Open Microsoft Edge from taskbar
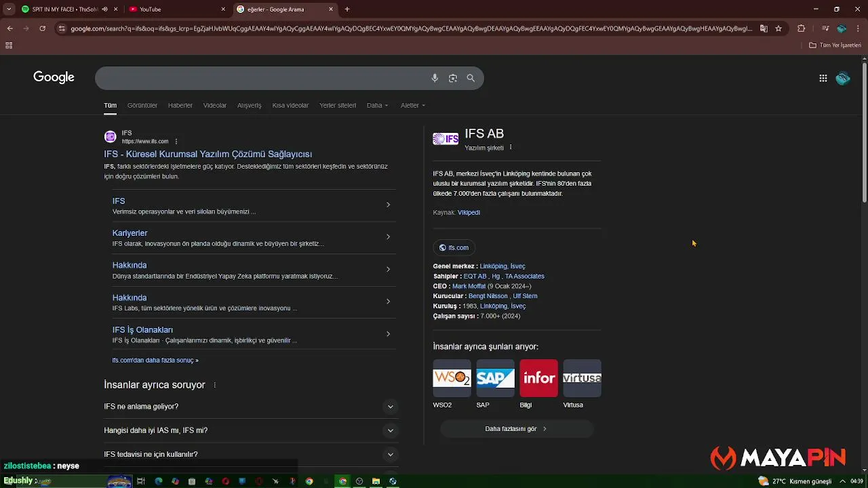 pos(159,481)
